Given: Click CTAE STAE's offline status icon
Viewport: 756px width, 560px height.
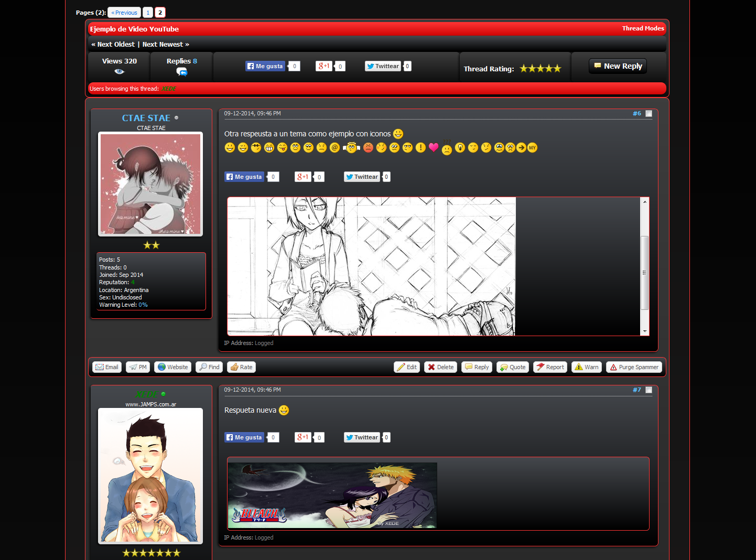Looking at the screenshot, I should point(176,118).
